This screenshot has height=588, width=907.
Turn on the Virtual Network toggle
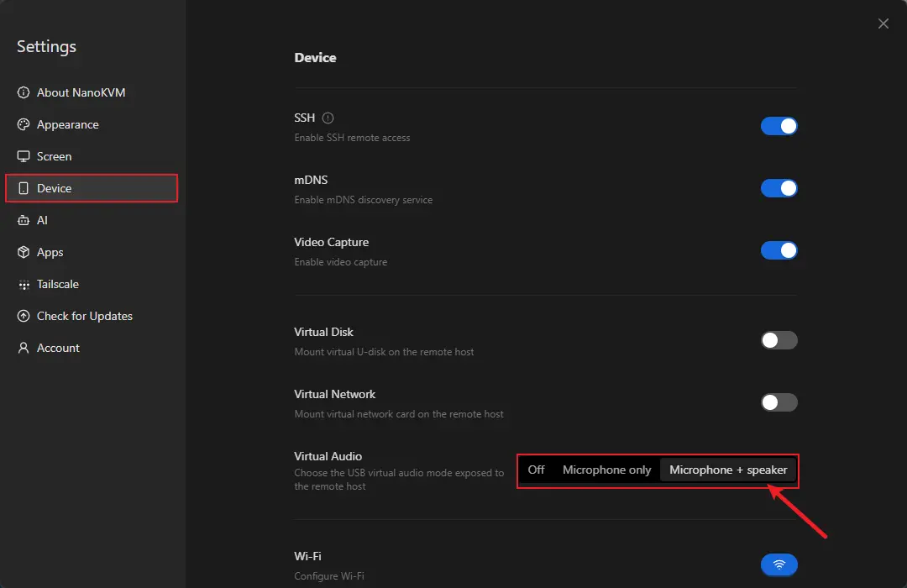(779, 402)
